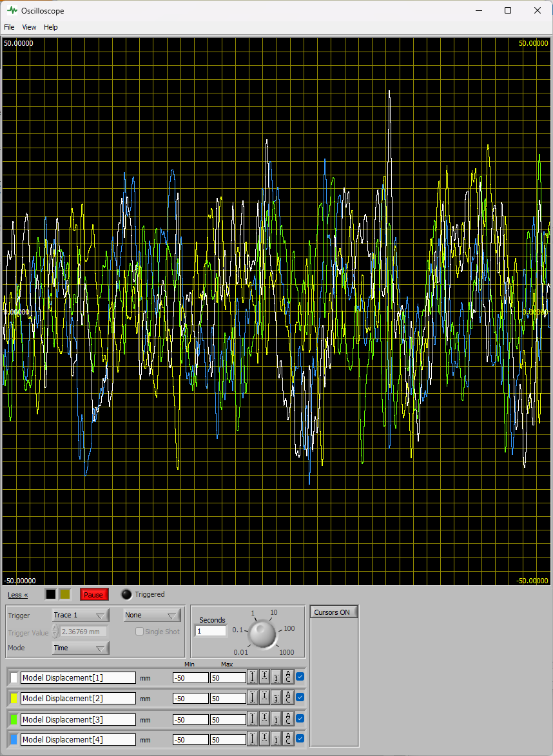The width and height of the screenshot is (553, 756).
Task: Click the 1000 mark on Seconds knob scale
Action: [x=286, y=652]
